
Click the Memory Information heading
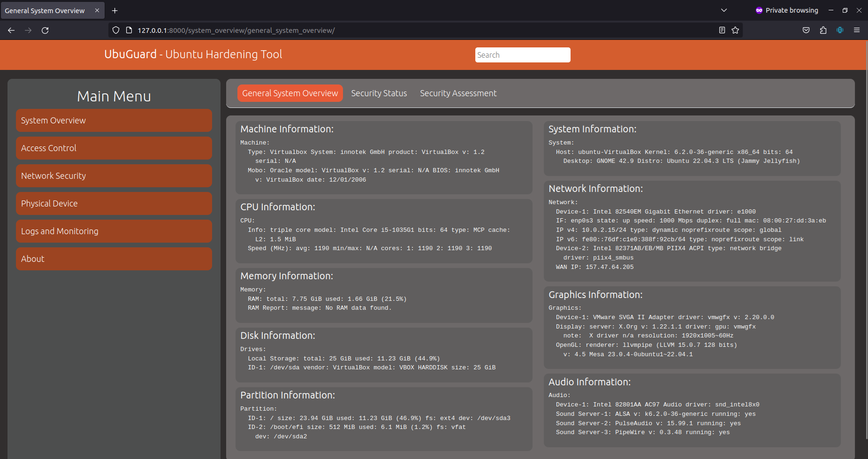pos(287,276)
